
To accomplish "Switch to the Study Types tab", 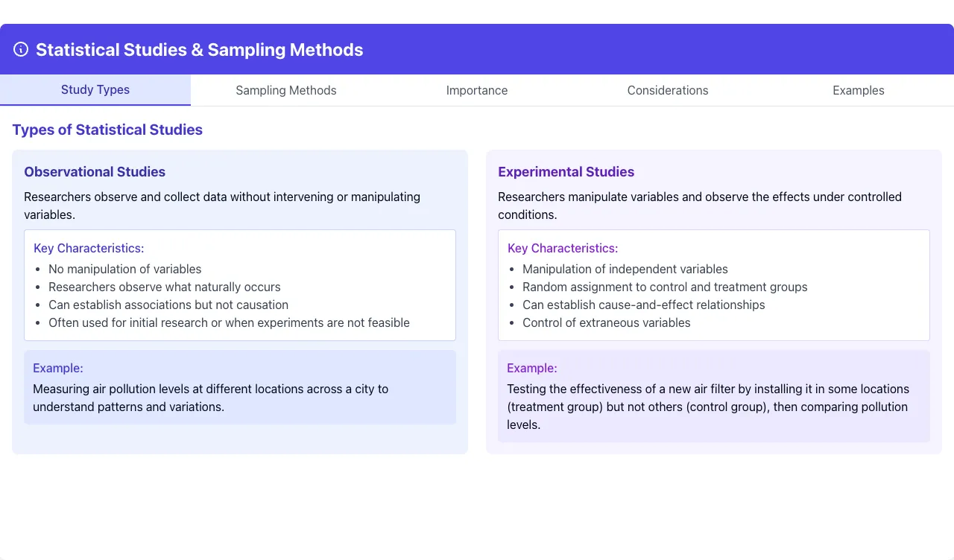I will [95, 90].
